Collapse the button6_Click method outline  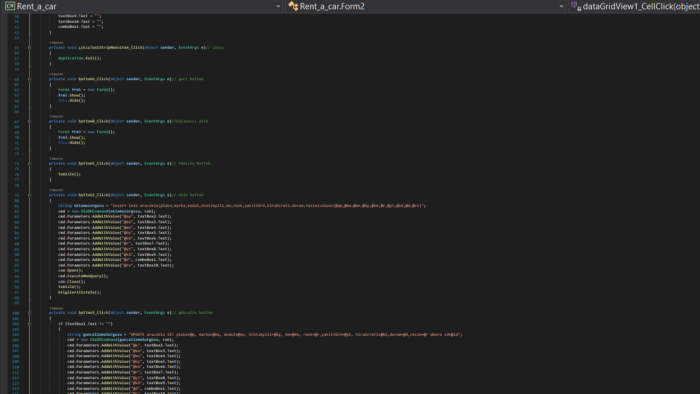(29, 79)
